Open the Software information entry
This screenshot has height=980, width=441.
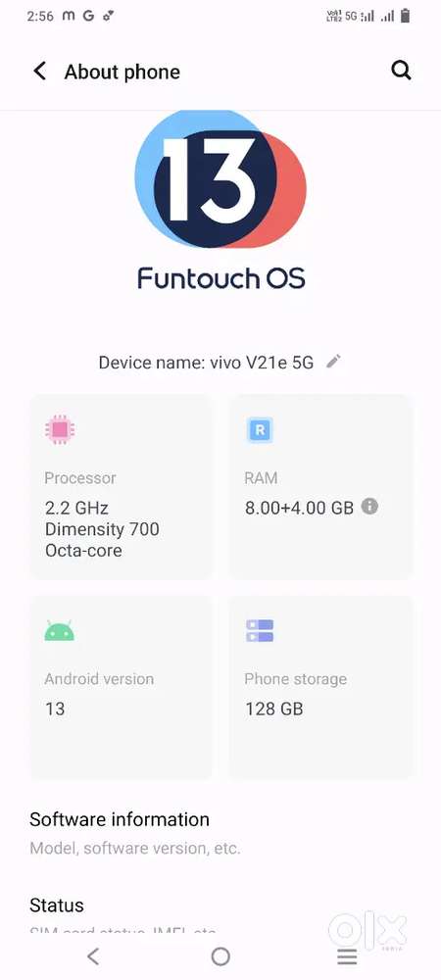tap(220, 832)
